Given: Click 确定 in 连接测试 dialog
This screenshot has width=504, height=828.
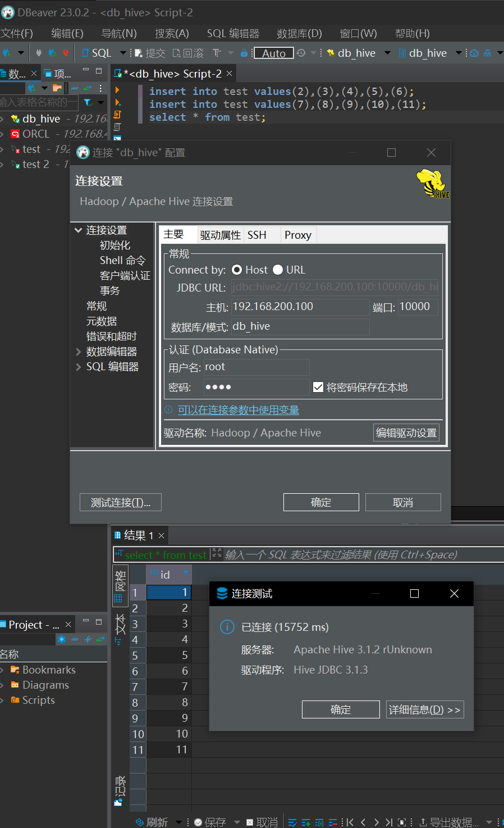Looking at the screenshot, I should pyautogui.click(x=341, y=709).
